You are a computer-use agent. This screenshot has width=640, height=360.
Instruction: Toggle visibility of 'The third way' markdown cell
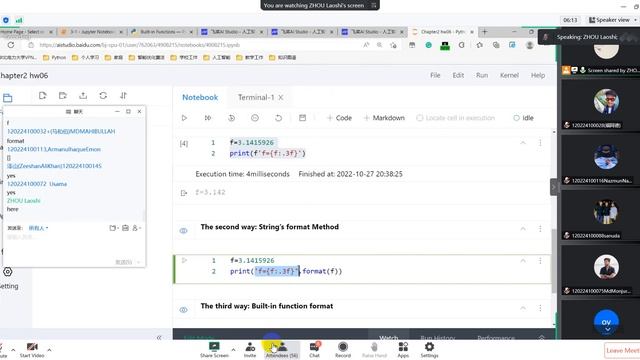pyautogui.click(x=184, y=310)
